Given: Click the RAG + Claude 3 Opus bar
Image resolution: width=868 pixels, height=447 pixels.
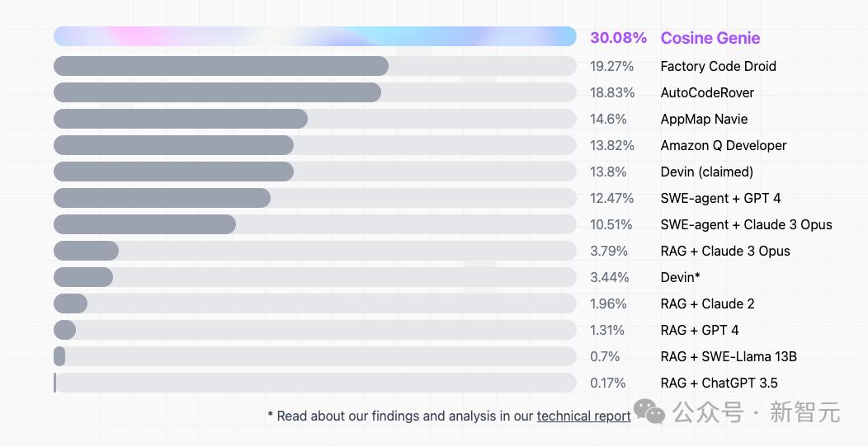Looking at the screenshot, I should (87, 251).
